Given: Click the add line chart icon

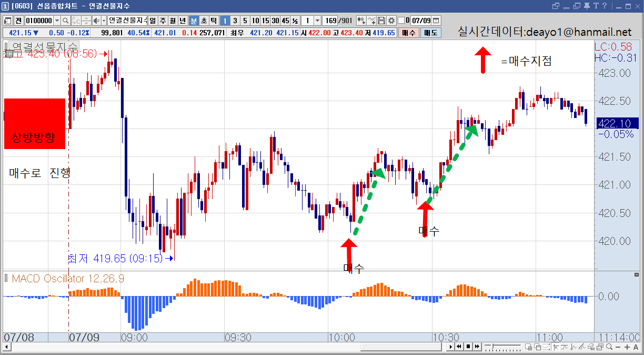Looking at the screenshot, I should tap(371, 21).
